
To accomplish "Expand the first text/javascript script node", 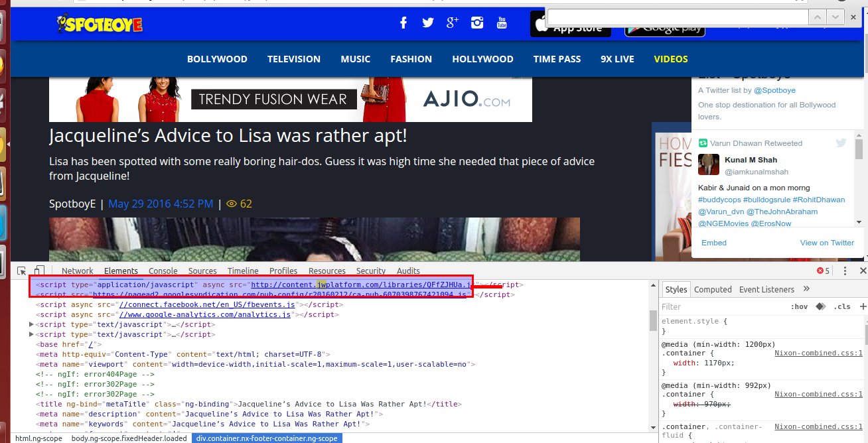I will (x=32, y=324).
